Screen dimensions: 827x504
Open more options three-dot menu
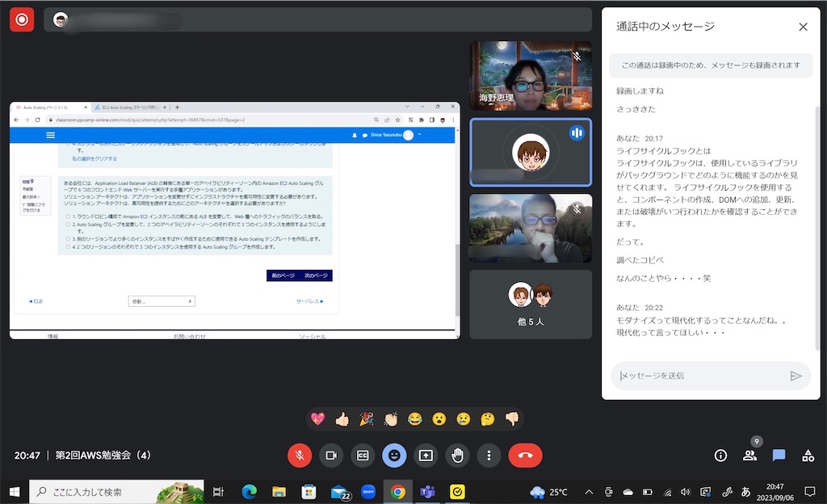point(489,456)
